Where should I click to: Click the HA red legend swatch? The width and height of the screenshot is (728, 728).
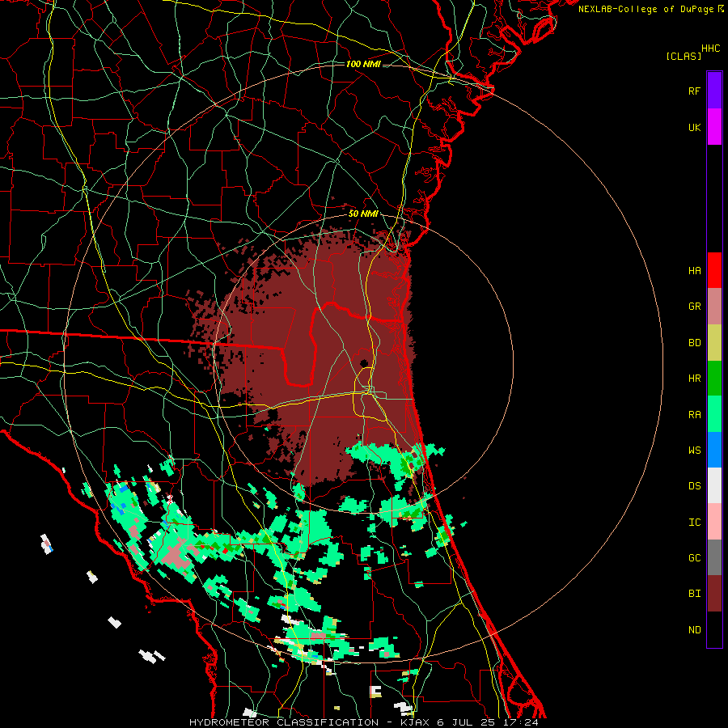point(714,270)
